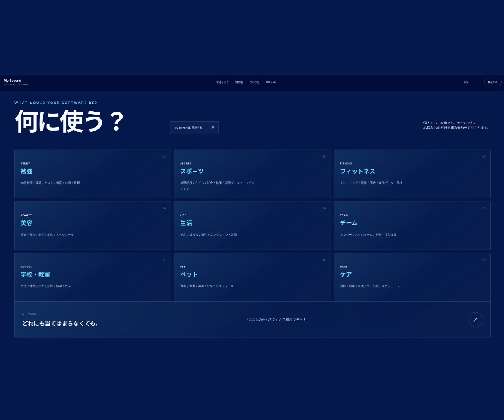
Task: Click the 何に使う？ heading
Action: point(69,121)
